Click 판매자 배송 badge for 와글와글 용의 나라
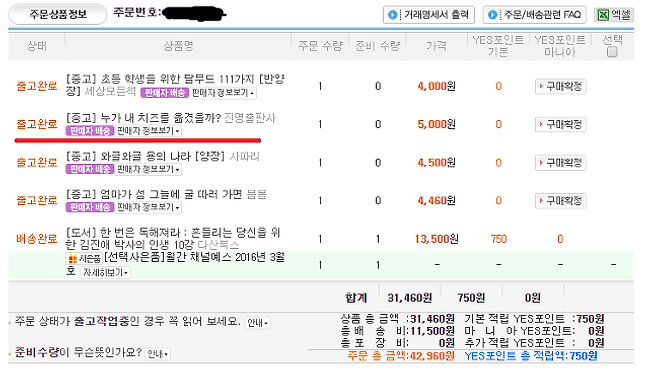650x368 pixels. click(90, 169)
